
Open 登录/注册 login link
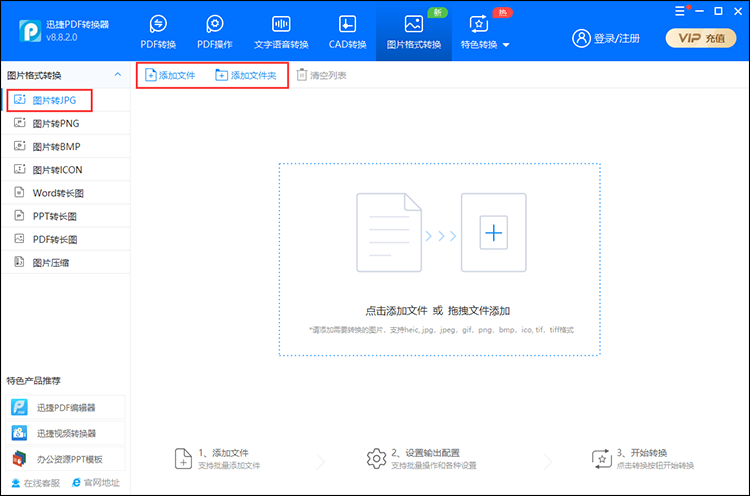click(617, 38)
